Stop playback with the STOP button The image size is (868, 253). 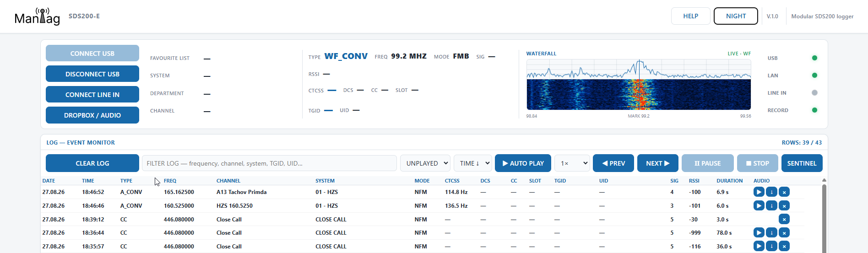point(758,163)
